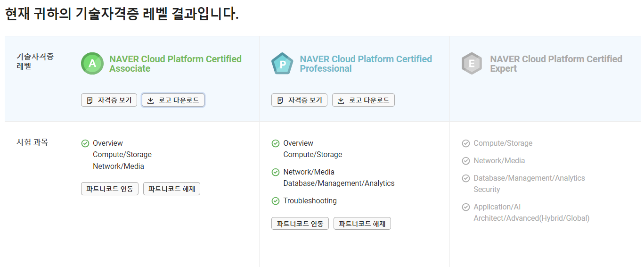
Task: Click the Security subject text
Action: (487, 190)
